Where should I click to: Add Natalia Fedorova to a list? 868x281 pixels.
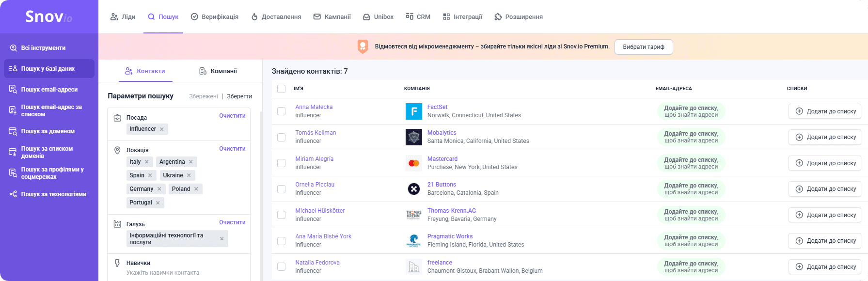coord(825,267)
